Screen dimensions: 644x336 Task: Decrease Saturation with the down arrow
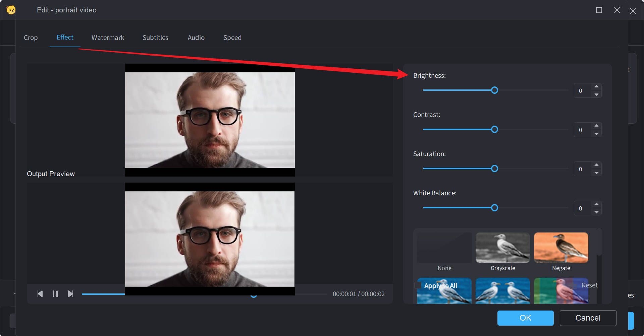[596, 173]
